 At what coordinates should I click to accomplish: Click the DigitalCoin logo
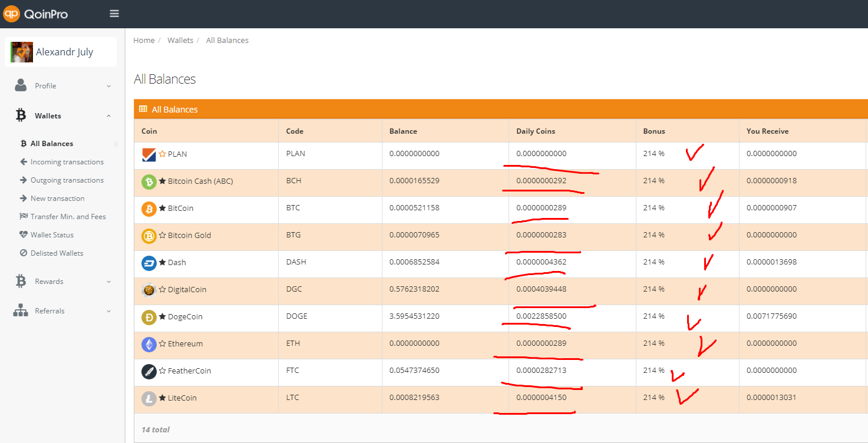tap(148, 290)
